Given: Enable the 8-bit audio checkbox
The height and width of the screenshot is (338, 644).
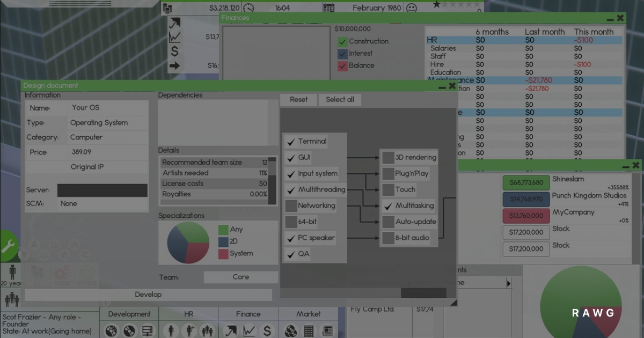Looking at the screenshot, I should coord(389,238).
